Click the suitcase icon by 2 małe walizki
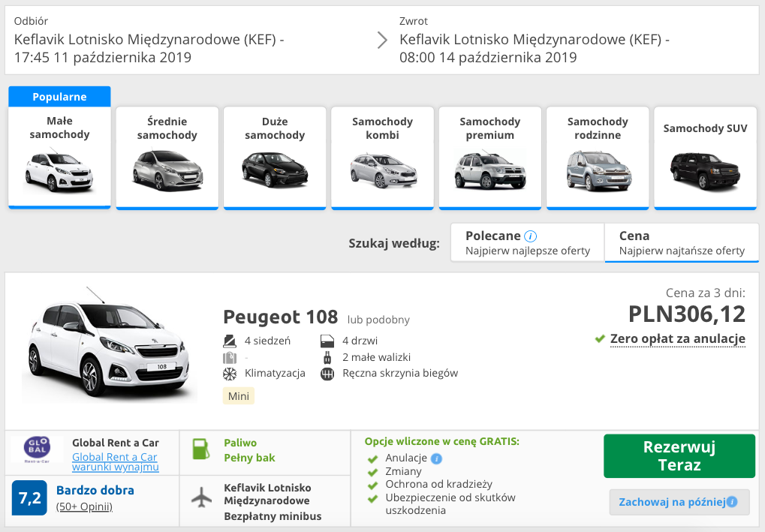The height and width of the screenshot is (532, 765). (x=327, y=357)
